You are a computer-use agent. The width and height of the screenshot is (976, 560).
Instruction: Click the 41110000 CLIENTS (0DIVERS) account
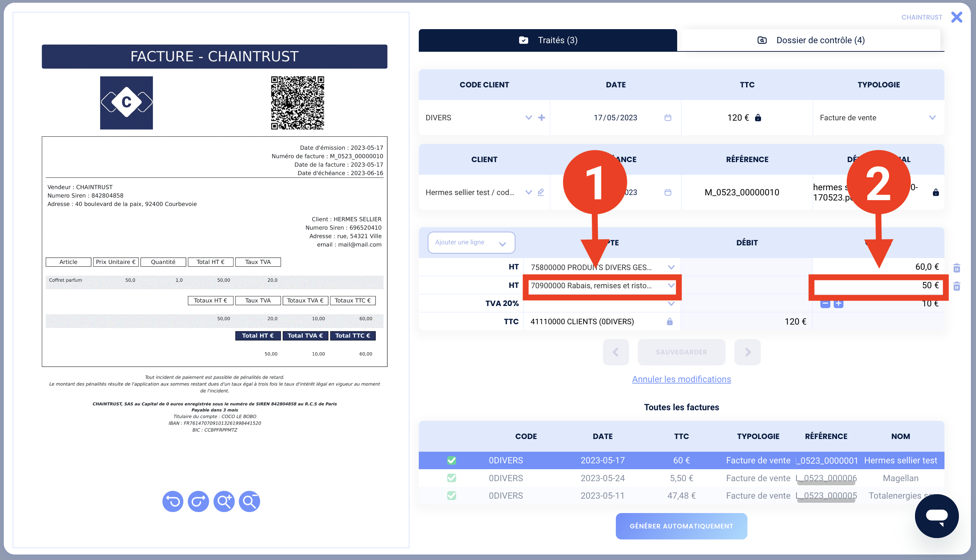click(582, 321)
